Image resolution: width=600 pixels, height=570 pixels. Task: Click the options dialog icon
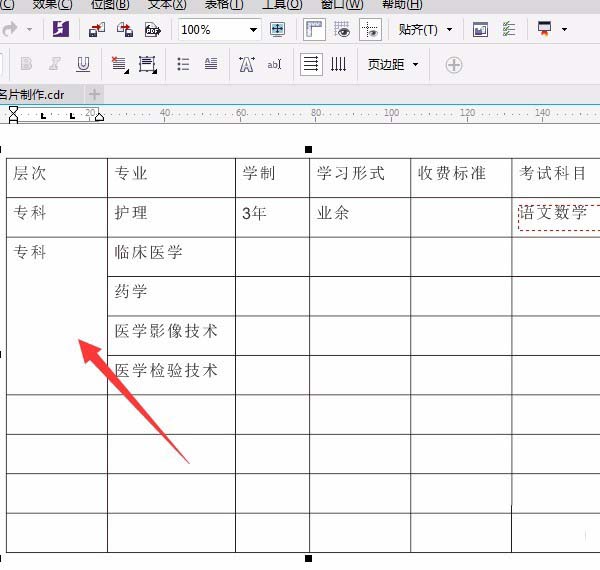tap(480, 29)
